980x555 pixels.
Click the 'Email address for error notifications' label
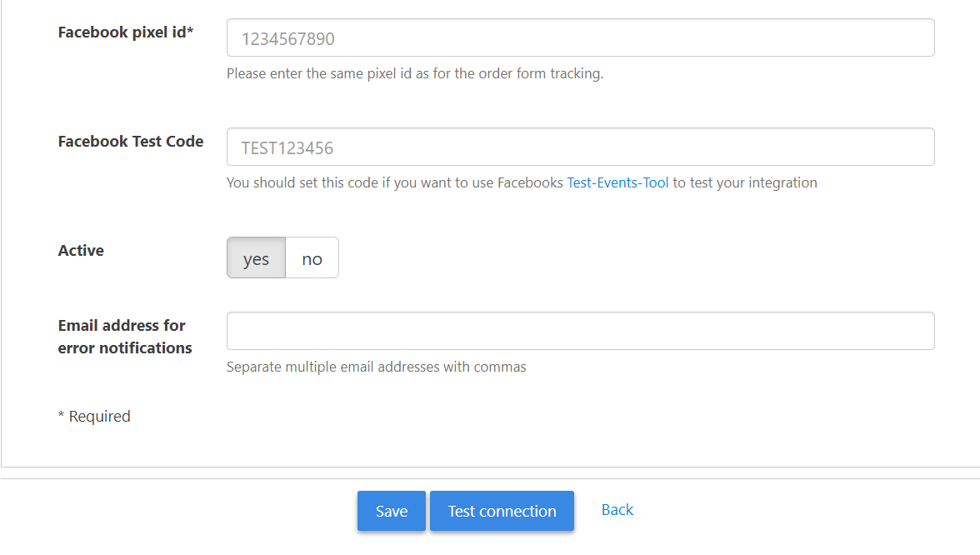click(125, 337)
